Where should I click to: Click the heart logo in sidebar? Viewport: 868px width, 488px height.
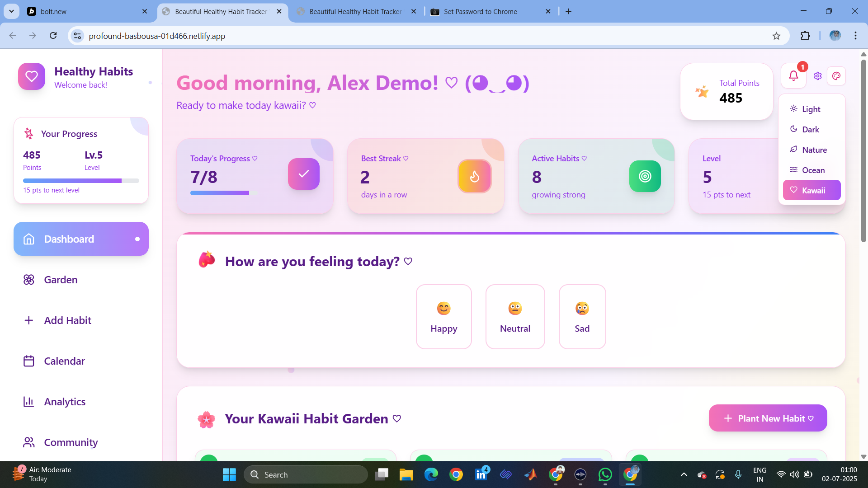pos(32,76)
